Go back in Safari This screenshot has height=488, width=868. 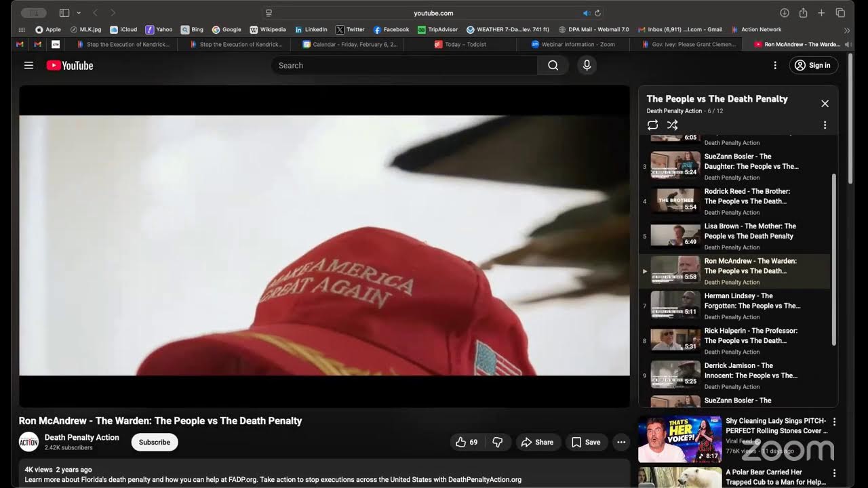pyautogui.click(x=95, y=13)
